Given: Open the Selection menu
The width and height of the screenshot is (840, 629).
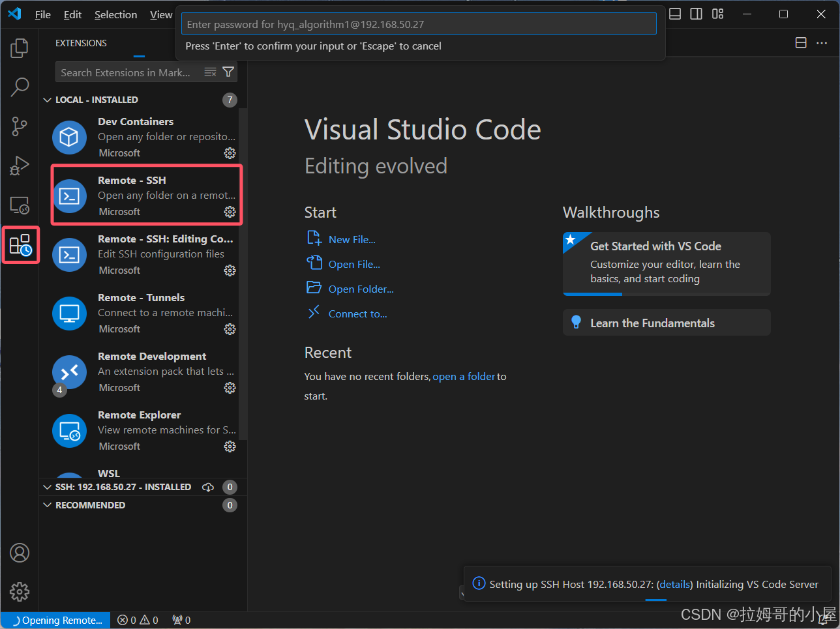Looking at the screenshot, I should pyautogui.click(x=115, y=14).
